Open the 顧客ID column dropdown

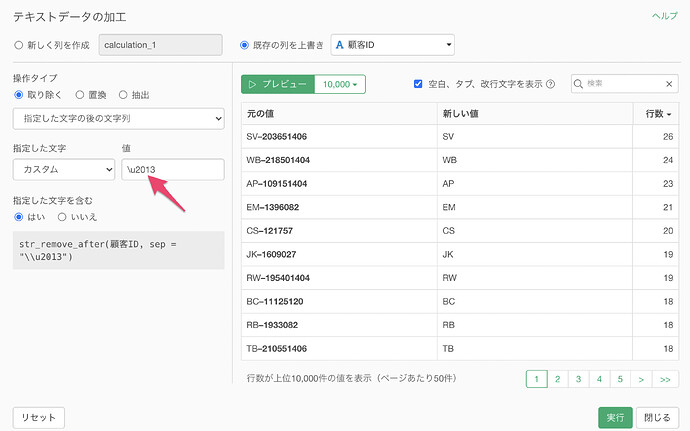coord(393,45)
